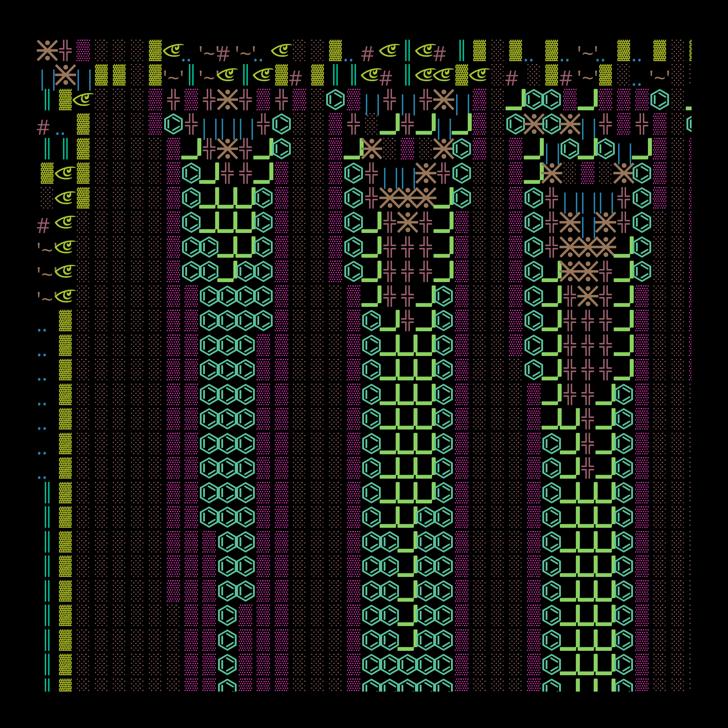
Task: Click the first olive shaded block in top row
Action: pyautogui.click(x=155, y=50)
